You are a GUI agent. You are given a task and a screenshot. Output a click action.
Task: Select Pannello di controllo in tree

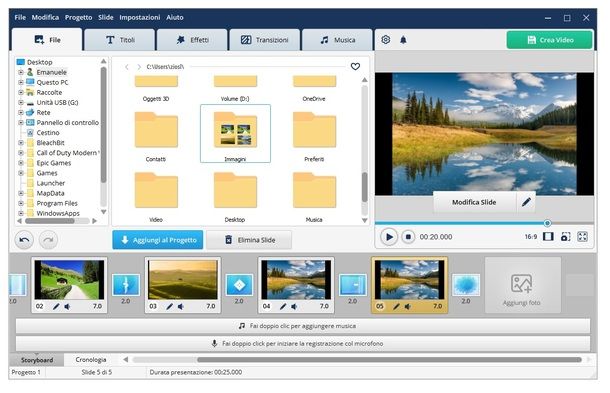point(68,123)
